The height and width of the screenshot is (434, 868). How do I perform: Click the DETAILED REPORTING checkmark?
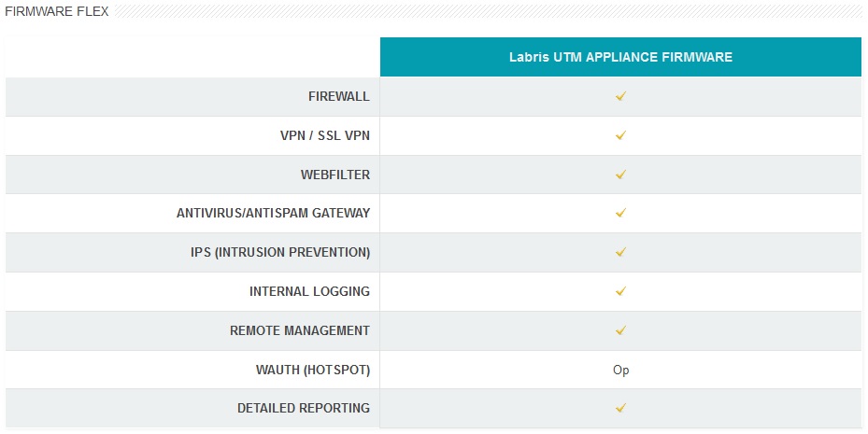pyautogui.click(x=620, y=408)
